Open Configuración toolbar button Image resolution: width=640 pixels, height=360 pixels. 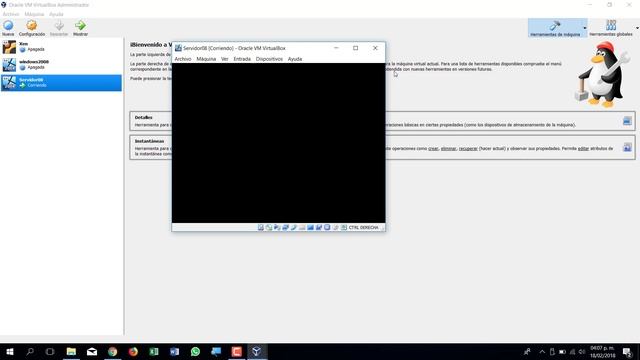point(32,28)
